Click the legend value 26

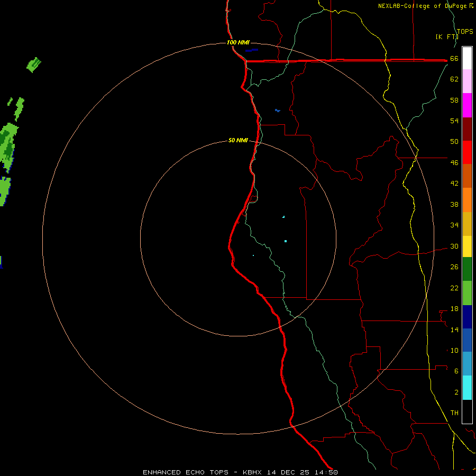point(454,267)
